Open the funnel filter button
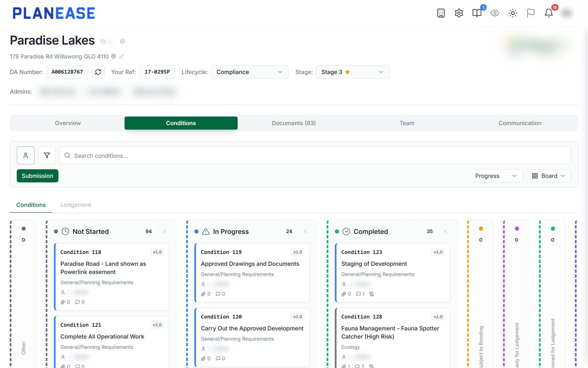This screenshot has width=588, height=368. click(47, 155)
